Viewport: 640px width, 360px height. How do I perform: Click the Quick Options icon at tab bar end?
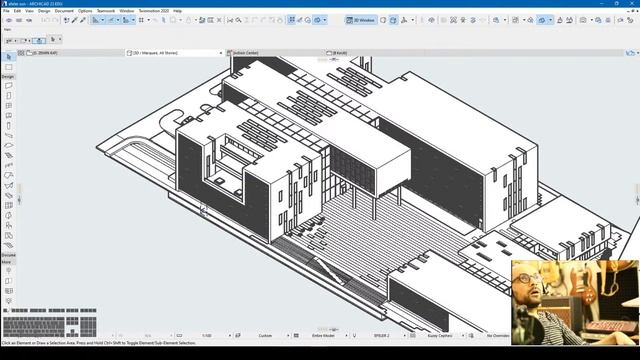[x=631, y=53]
